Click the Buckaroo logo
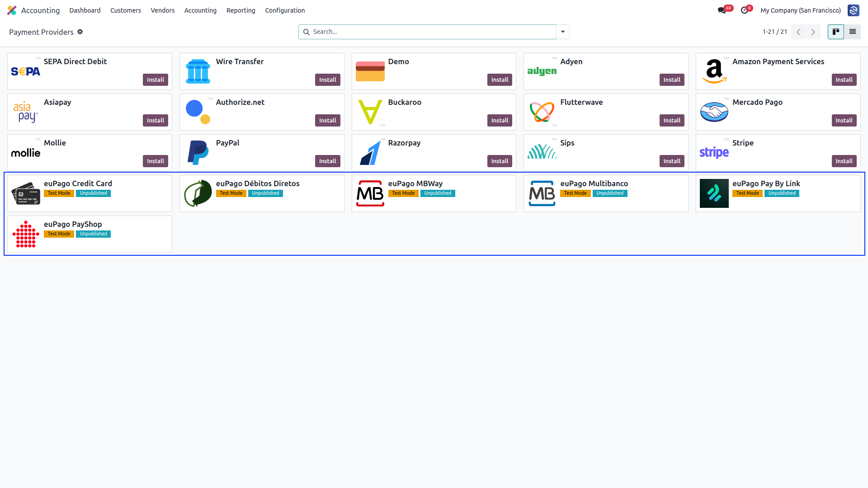Image resolution: width=868 pixels, height=488 pixels. pyautogui.click(x=370, y=112)
